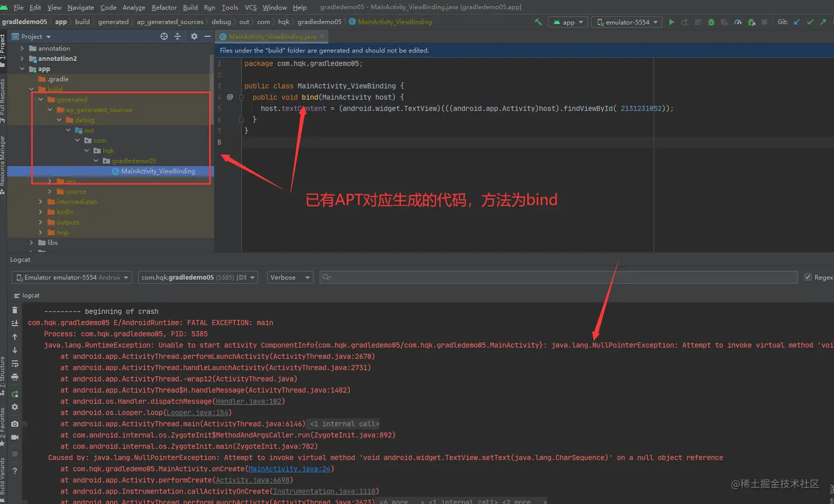
Task: Click scroll to end icon in logcat
Action: tap(15, 323)
